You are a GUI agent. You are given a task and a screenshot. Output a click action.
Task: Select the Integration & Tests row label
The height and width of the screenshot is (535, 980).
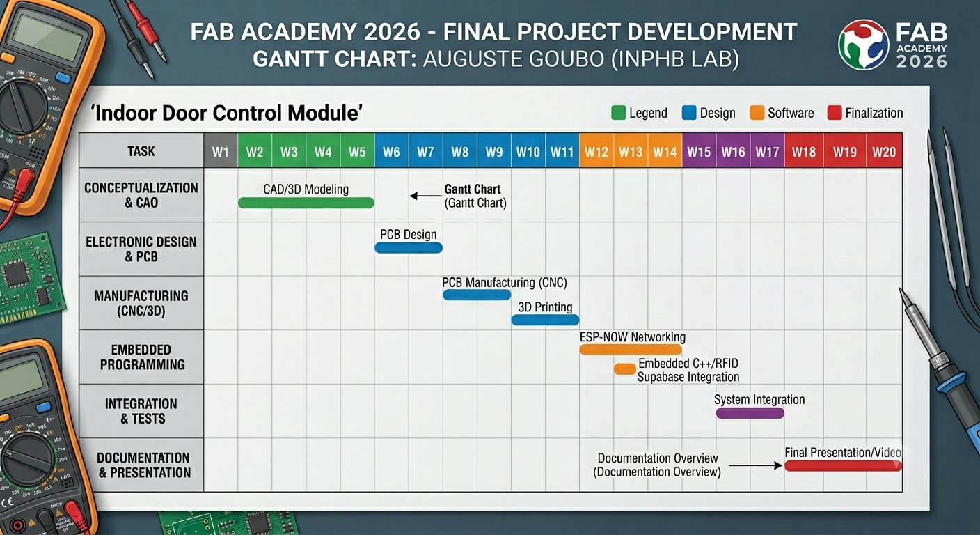coord(141,411)
